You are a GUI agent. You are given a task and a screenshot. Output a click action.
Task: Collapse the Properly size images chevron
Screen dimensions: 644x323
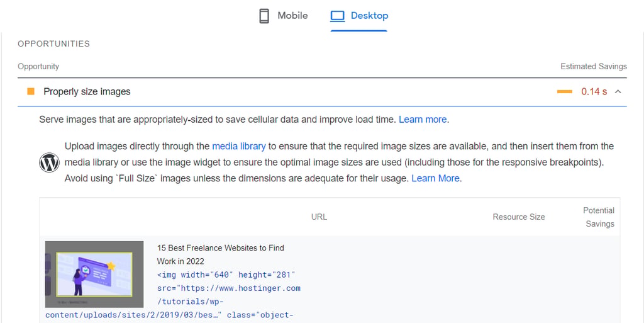point(618,92)
